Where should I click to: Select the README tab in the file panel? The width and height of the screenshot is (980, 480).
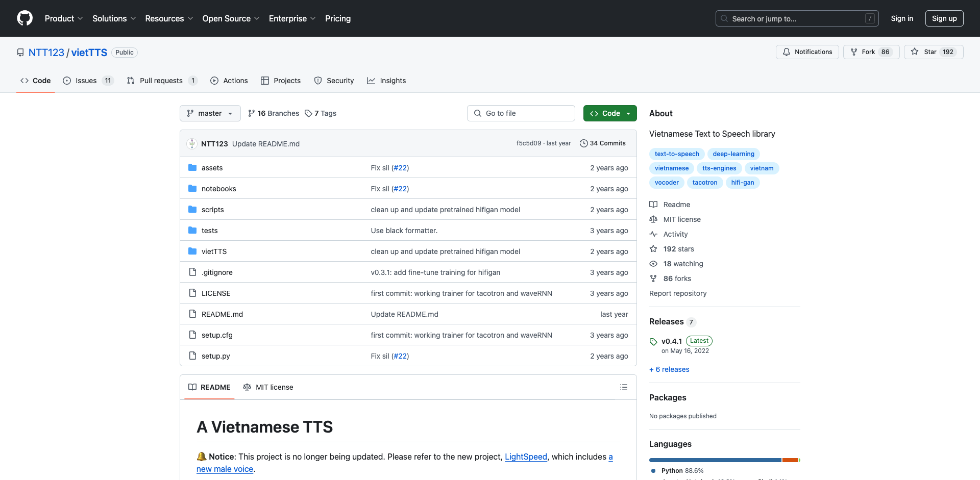click(x=209, y=387)
